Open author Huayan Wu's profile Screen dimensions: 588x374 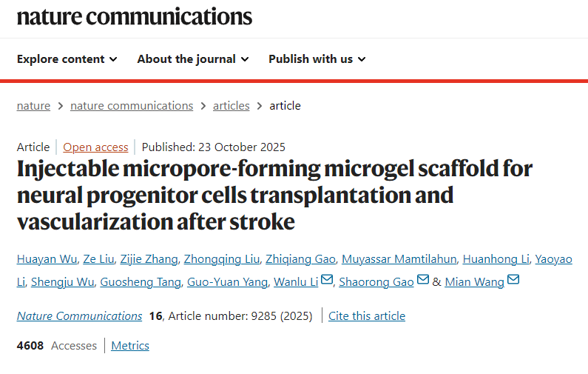(48, 259)
